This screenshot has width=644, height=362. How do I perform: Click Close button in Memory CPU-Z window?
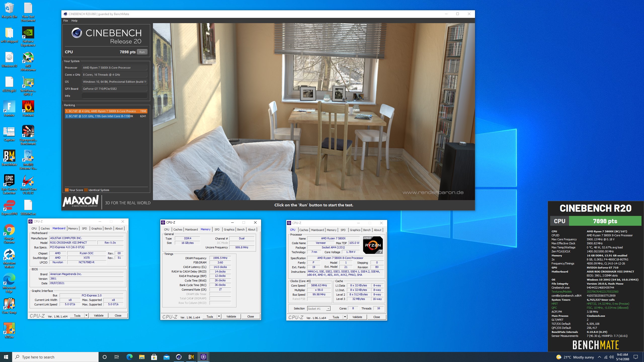[251, 316]
